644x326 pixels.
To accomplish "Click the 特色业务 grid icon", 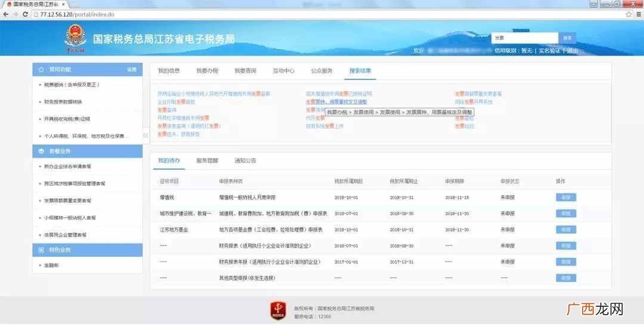I will coord(41,250).
